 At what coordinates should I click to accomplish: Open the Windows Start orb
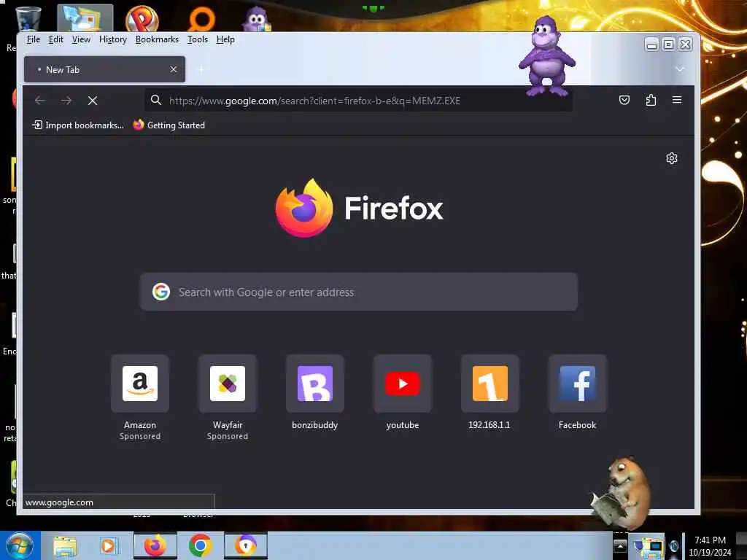coord(20,545)
